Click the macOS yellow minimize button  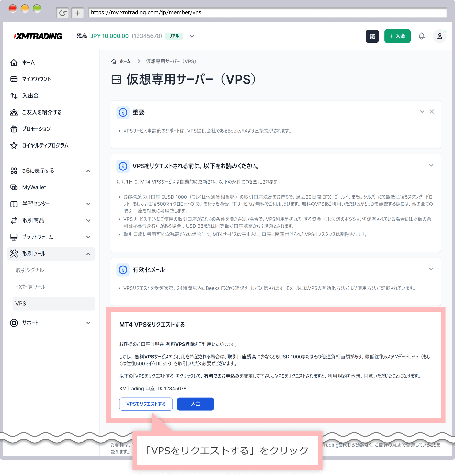(x=25, y=9)
